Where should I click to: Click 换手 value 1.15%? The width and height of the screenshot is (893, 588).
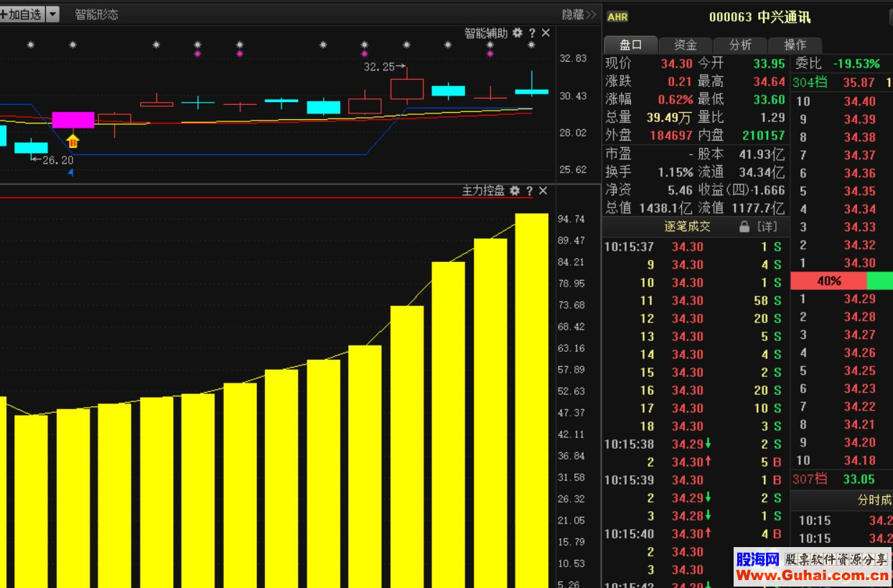point(675,172)
